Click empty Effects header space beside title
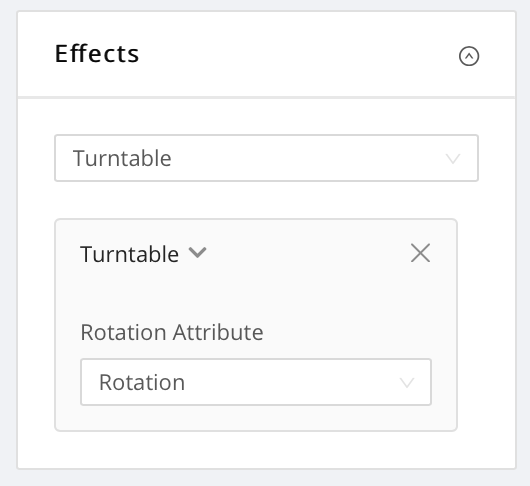 [x=297, y=54]
